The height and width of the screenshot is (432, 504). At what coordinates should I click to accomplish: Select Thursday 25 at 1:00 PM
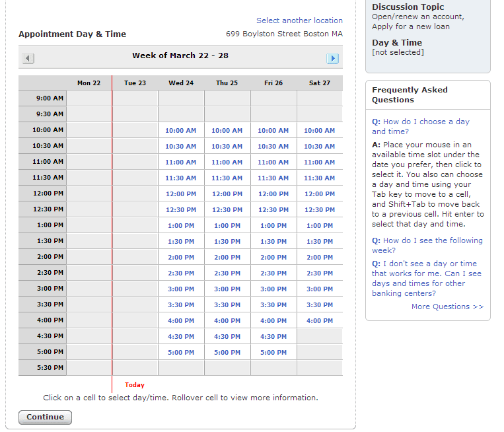tap(227, 226)
